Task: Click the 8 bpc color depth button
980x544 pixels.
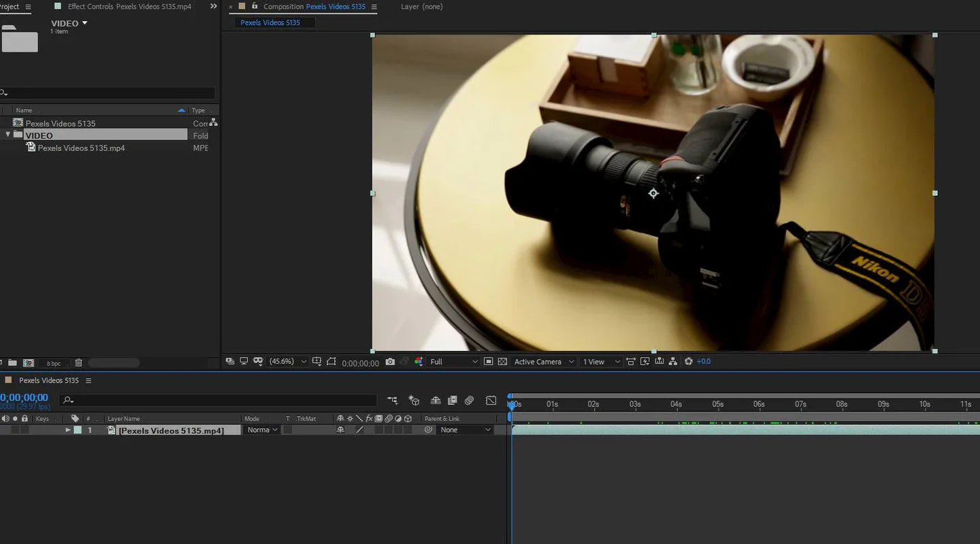Action: coord(53,364)
